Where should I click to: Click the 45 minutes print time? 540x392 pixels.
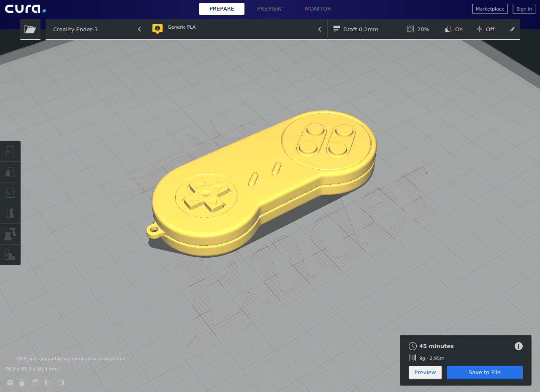point(437,346)
